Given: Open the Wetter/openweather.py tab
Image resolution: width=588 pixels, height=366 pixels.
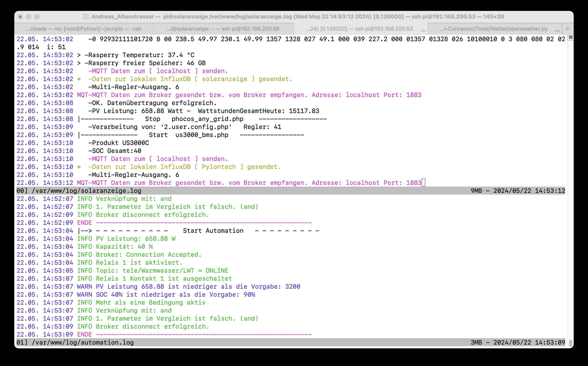Looking at the screenshot, I should click(494, 29).
